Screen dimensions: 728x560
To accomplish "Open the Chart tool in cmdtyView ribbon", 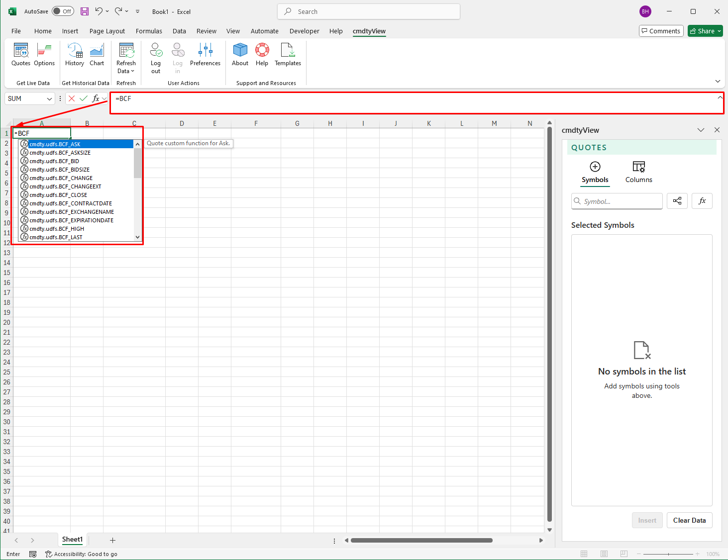I will pyautogui.click(x=97, y=55).
